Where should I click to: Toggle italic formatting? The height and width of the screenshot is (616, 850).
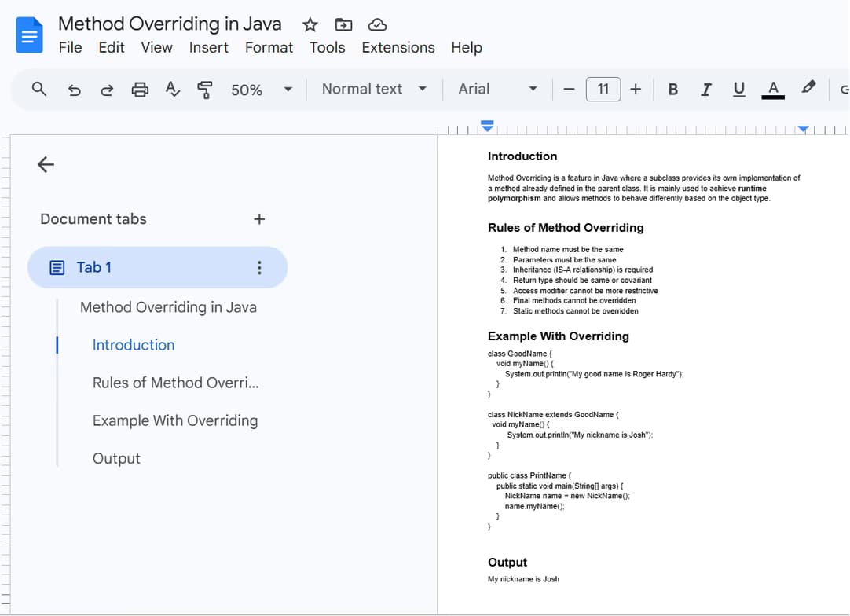coord(705,90)
